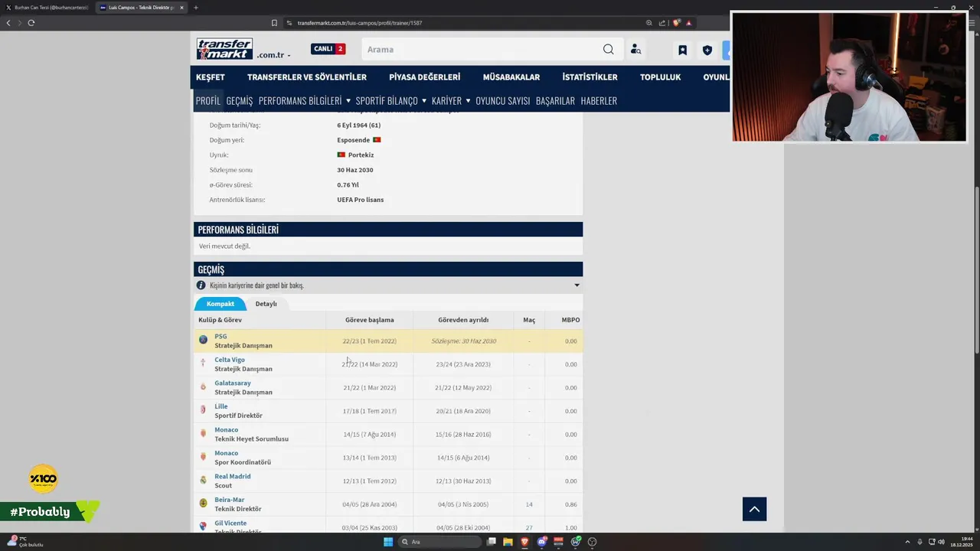Open the Brave shields lion icon
Screen dimensions: 980x551
[x=676, y=23]
